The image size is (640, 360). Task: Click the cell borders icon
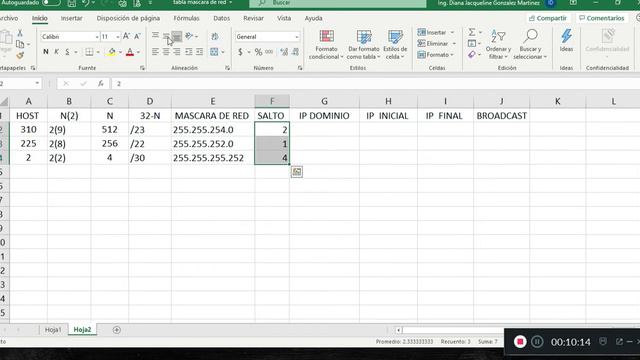[89, 52]
